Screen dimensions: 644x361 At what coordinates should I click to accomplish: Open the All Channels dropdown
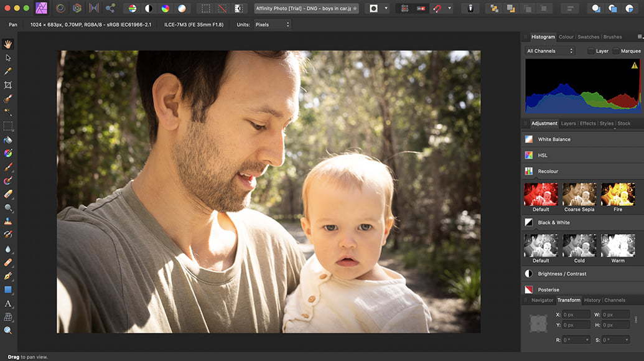549,51
